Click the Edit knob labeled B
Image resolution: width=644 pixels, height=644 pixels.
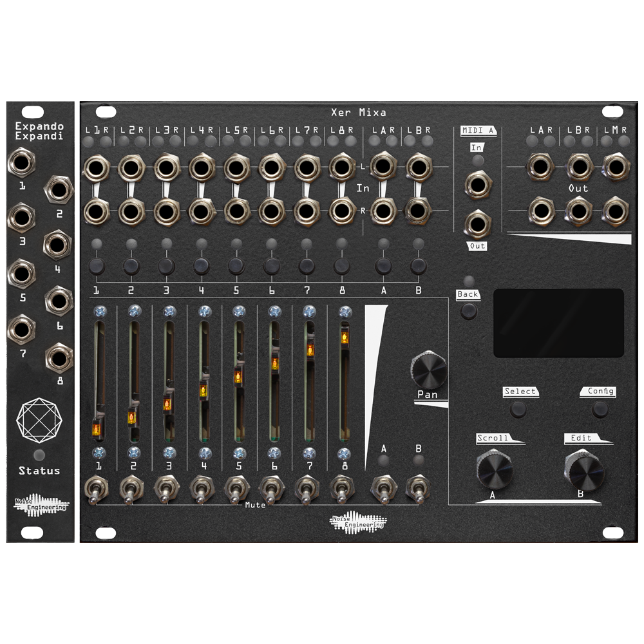[587, 473]
